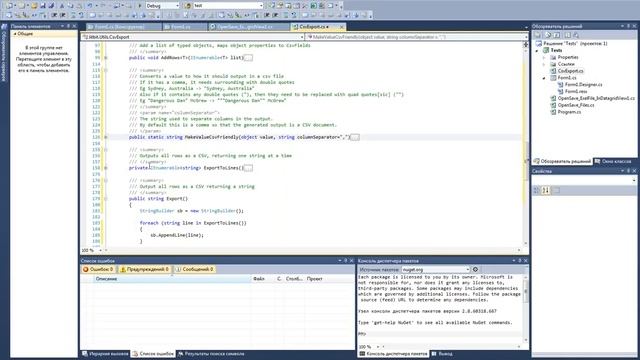
Task: Open the Результаты поиска символа tab
Action: pyautogui.click(x=211, y=354)
